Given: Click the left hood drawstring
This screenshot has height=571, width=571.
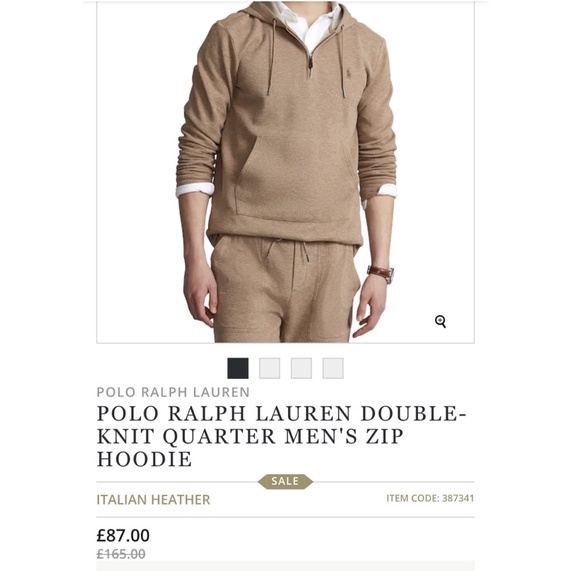Looking at the screenshot, I should coord(271,58).
